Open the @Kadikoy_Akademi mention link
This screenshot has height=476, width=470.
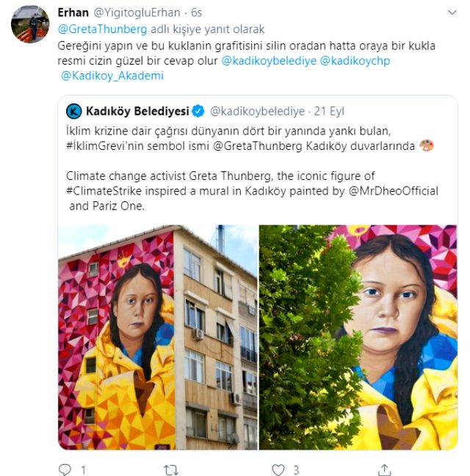pos(112,76)
